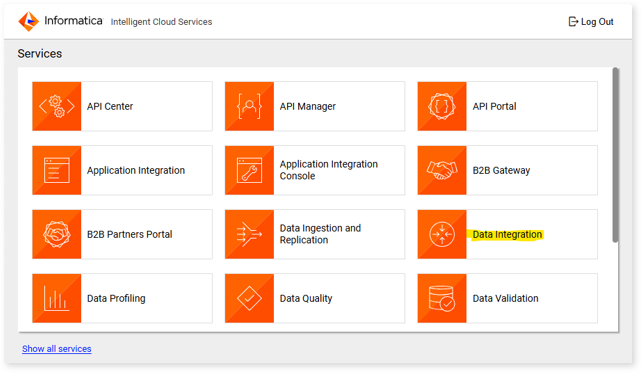Image resolution: width=642 pixels, height=373 pixels.
Task: Click the Informatica logo
Action: click(61, 21)
